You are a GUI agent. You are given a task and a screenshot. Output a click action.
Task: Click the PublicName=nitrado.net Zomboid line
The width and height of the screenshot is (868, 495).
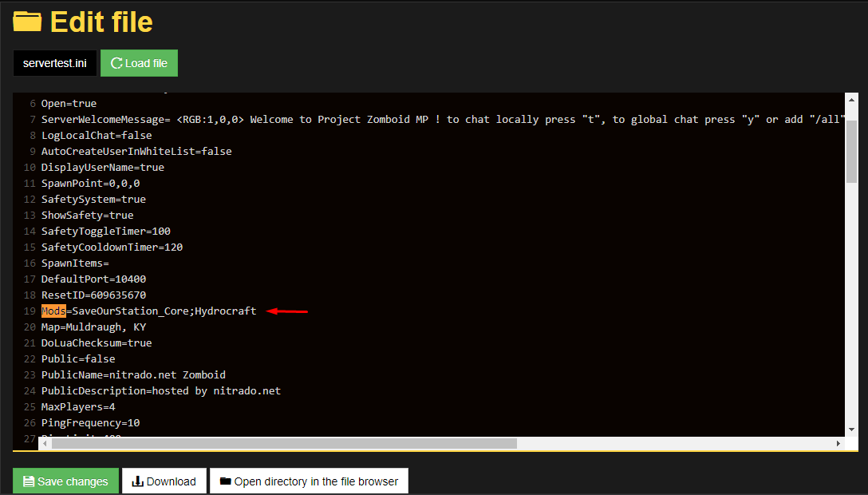pyautogui.click(x=133, y=375)
